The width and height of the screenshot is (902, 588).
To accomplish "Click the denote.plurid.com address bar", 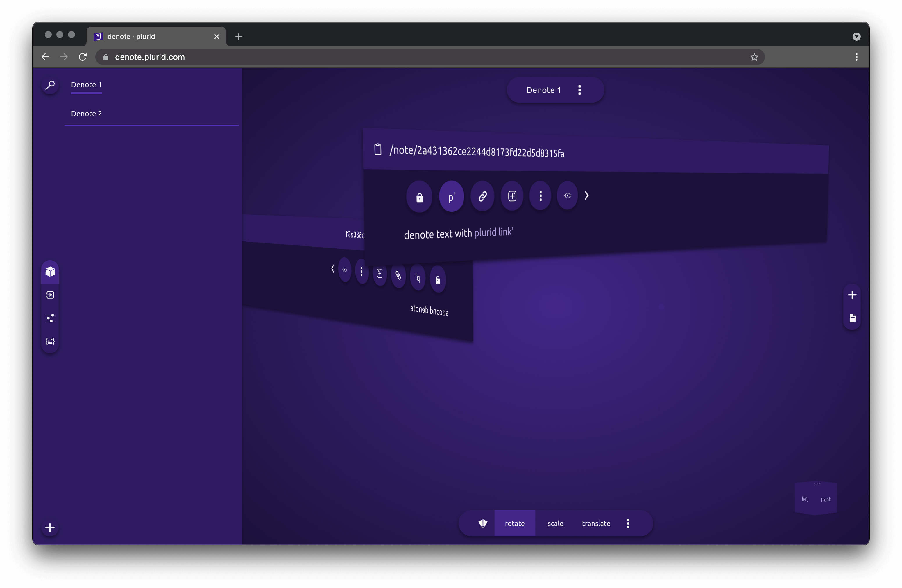I will click(x=429, y=57).
